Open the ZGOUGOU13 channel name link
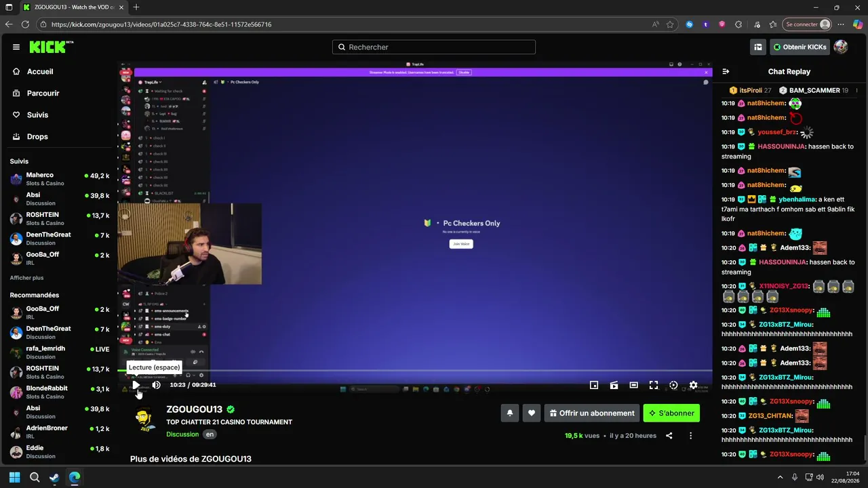The image size is (868, 488). [195, 409]
